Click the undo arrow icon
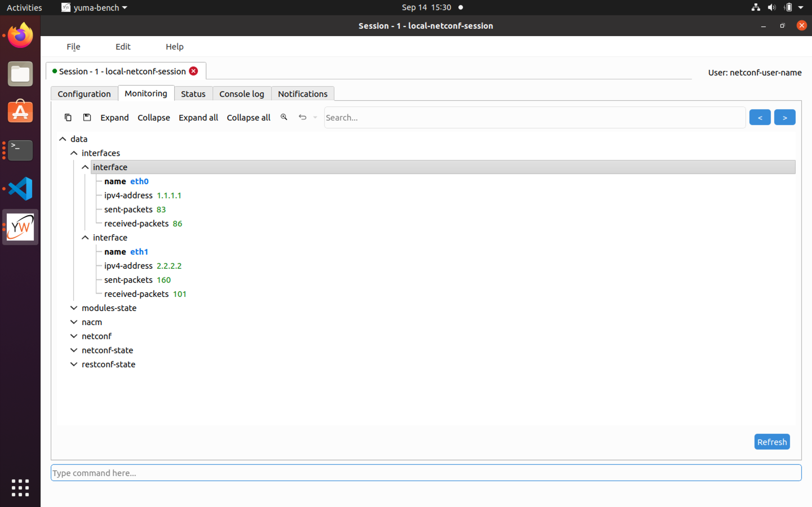Viewport: 812px width, 507px height. 302,117
